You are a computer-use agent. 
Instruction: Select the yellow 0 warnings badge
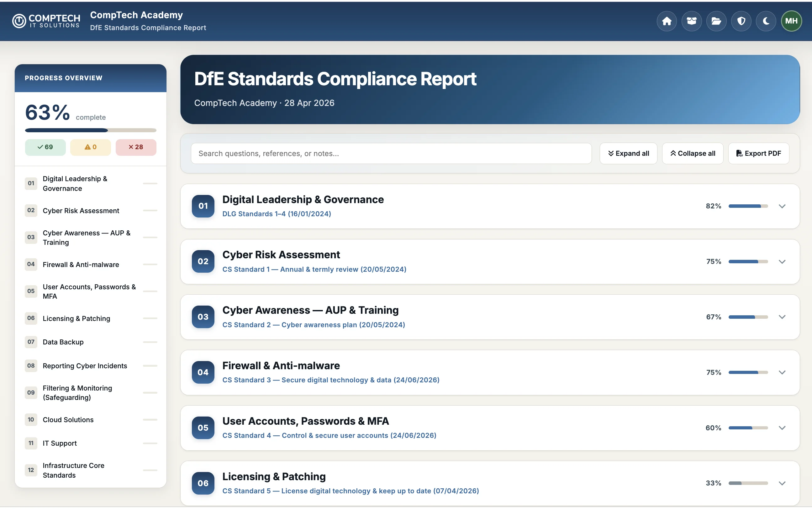[x=91, y=147]
